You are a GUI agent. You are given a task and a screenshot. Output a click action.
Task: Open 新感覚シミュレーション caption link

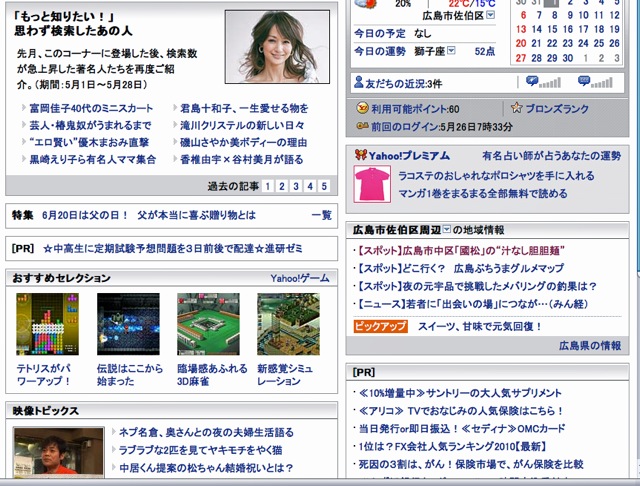tap(285, 375)
